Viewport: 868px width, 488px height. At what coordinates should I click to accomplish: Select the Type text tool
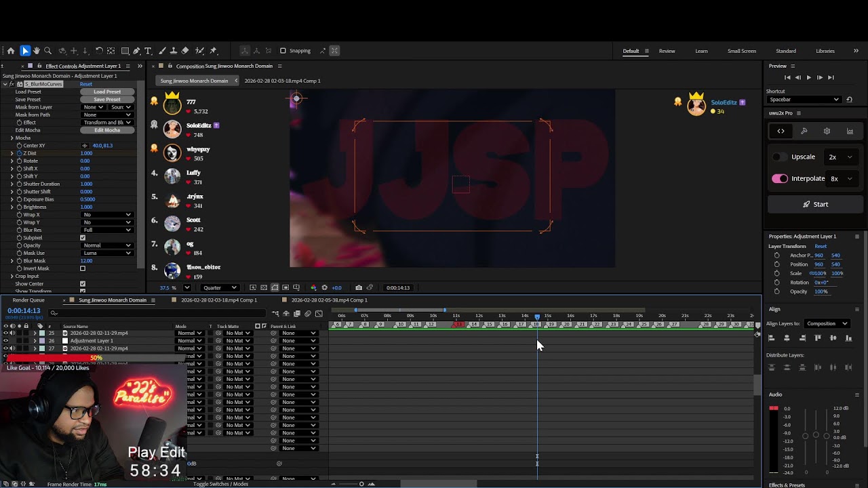tap(148, 51)
